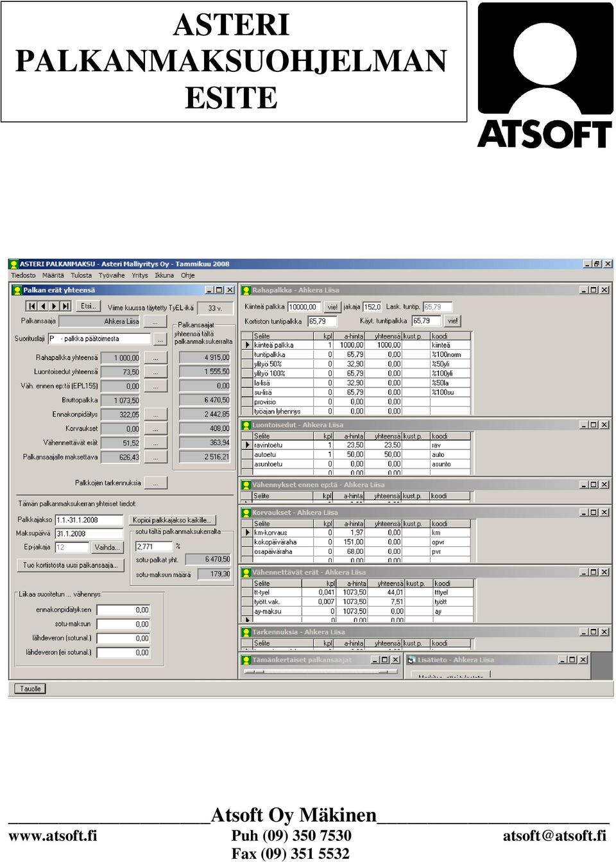Click the sotu percentage field 2,771
The image size is (616, 862).
[x=154, y=546]
